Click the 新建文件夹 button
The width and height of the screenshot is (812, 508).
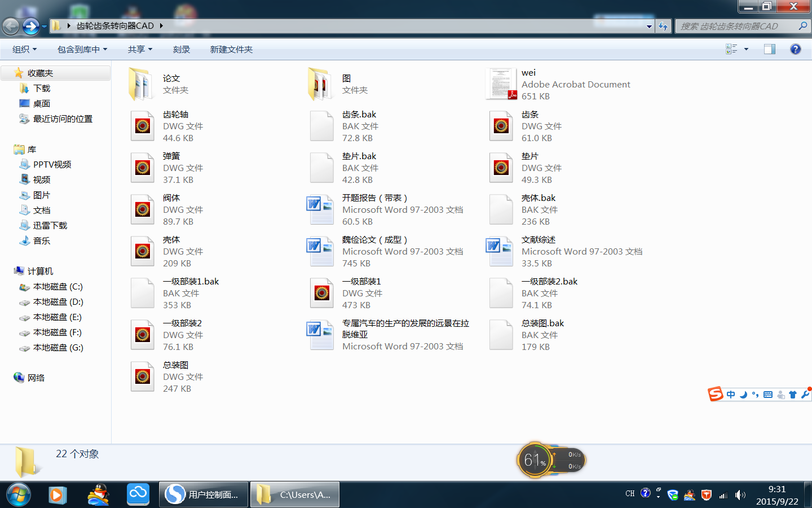pos(232,49)
